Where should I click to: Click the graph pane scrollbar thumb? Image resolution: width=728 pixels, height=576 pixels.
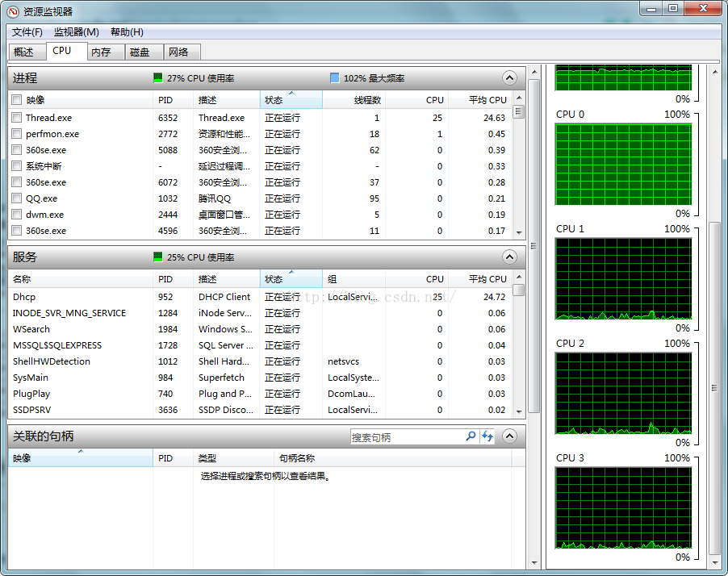tap(714, 388)
